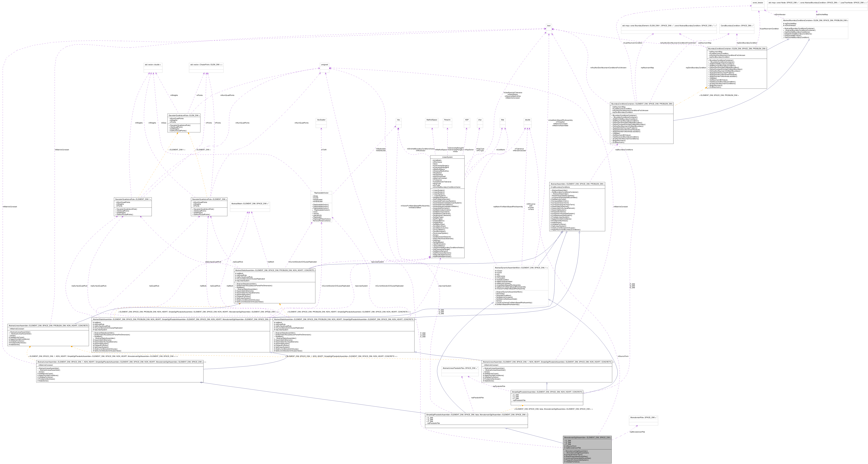Open the LinearSystem class node
Screen dimensions: 868x464
point(447,207)
